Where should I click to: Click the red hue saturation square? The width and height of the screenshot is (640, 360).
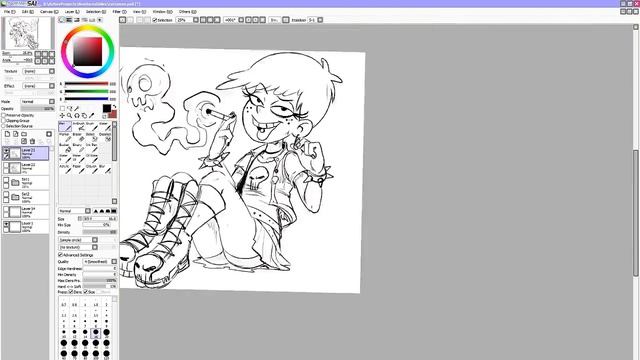88,52
